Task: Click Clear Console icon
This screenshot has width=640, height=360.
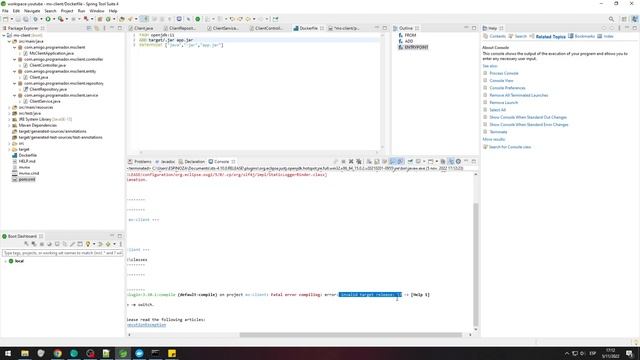Action: tap(369, 162)
